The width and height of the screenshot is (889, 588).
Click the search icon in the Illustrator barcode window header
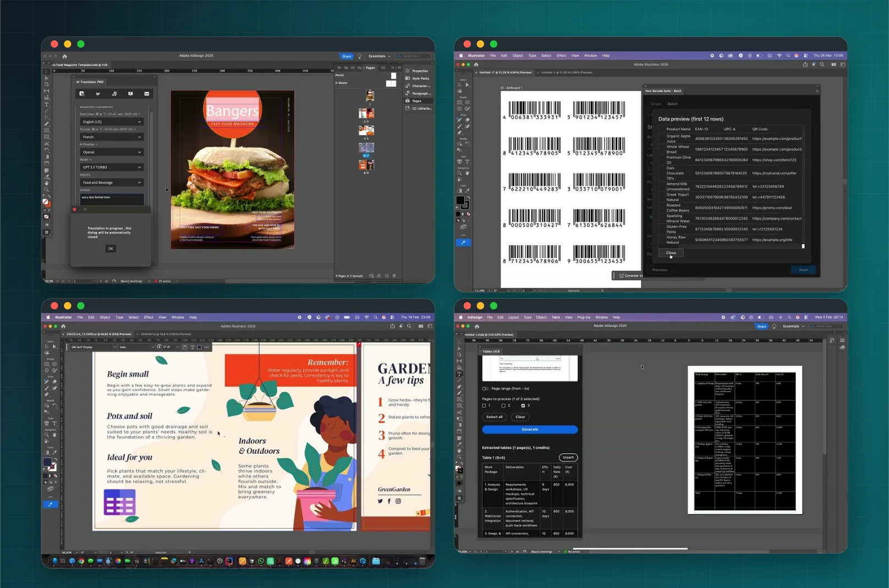[x=822, y=64]
